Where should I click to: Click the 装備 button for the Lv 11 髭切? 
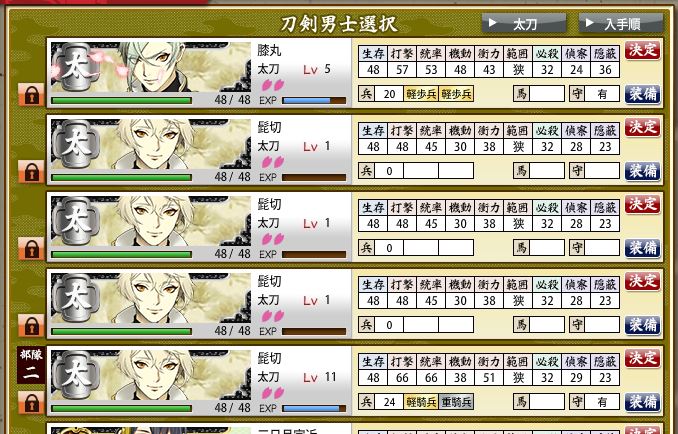pyautogui.click(x=643, y=402)
